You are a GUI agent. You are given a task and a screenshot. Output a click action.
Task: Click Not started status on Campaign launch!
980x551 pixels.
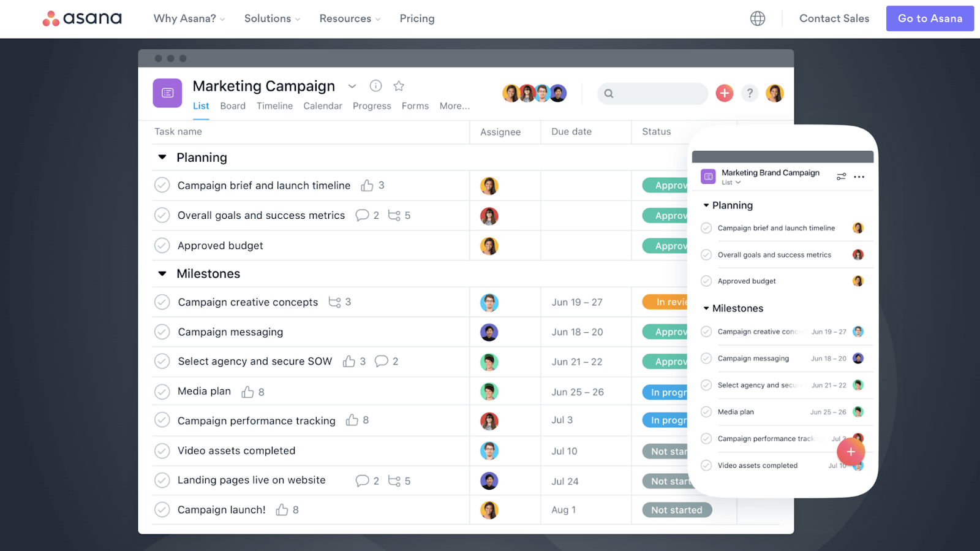point(677,510)
